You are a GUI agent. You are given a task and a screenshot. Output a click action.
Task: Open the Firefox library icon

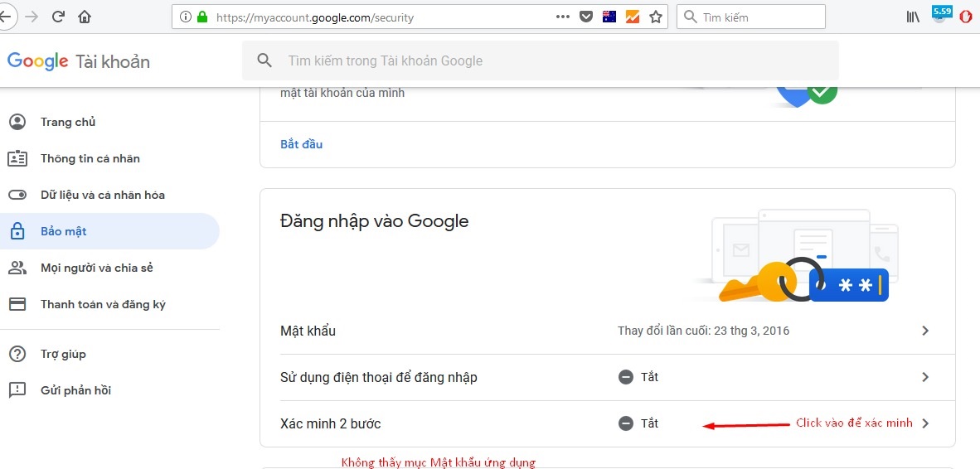(913, 17)
